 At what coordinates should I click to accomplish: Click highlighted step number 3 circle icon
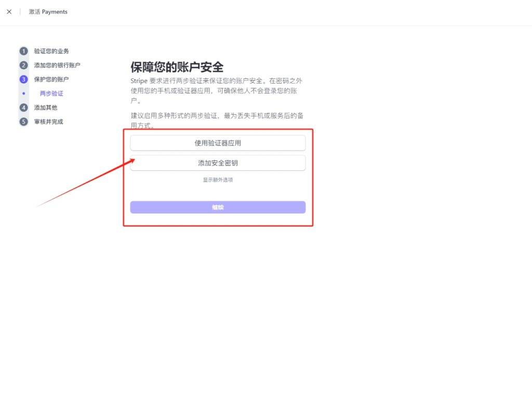click(23, 79)
